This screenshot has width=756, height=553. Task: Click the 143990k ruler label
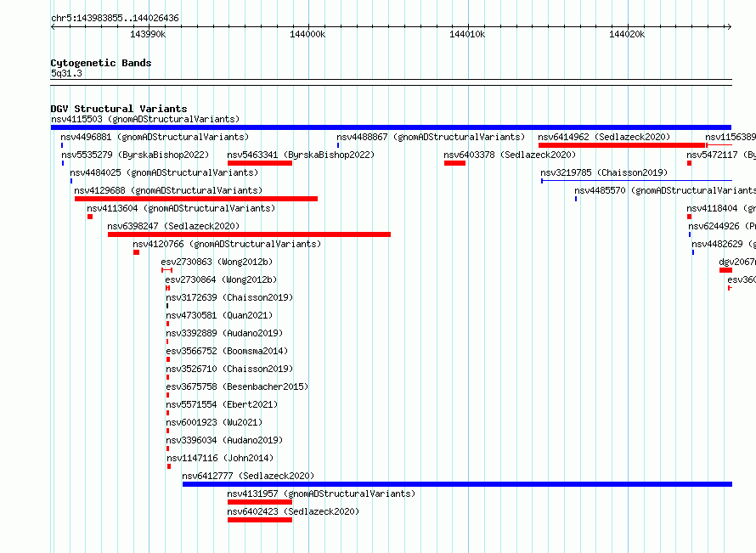point(148,34)
